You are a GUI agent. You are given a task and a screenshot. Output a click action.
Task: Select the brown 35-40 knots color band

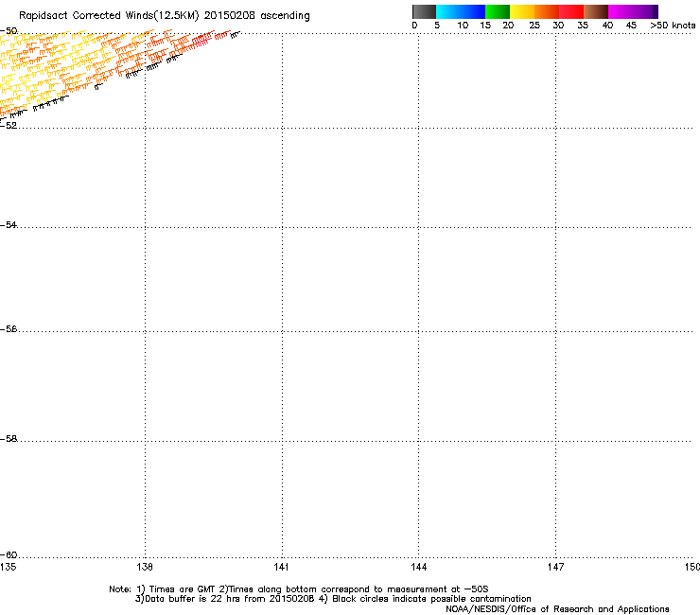pyautogui.click(x=596, y=11)
